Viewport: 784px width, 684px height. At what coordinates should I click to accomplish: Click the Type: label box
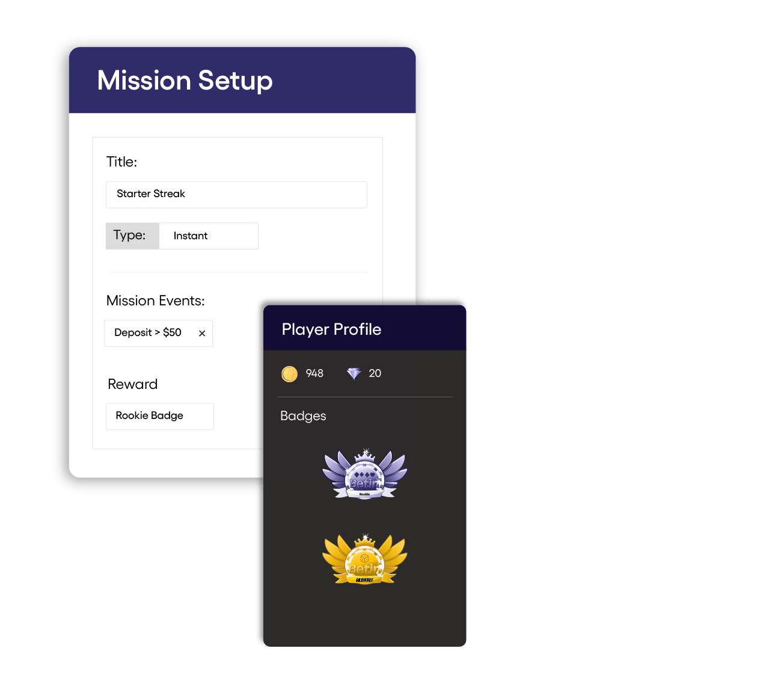[x=132, y=236]
